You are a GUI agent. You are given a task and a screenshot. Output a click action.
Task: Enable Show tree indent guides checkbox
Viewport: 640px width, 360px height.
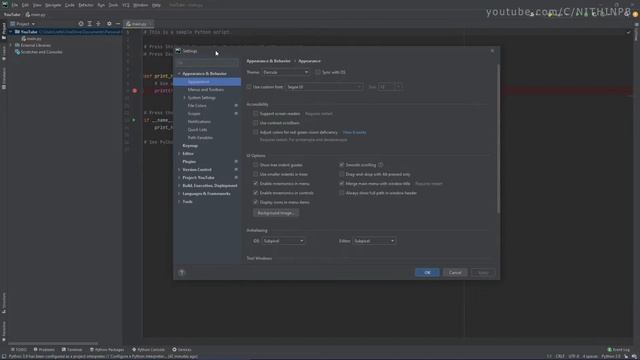coord(256,165)
